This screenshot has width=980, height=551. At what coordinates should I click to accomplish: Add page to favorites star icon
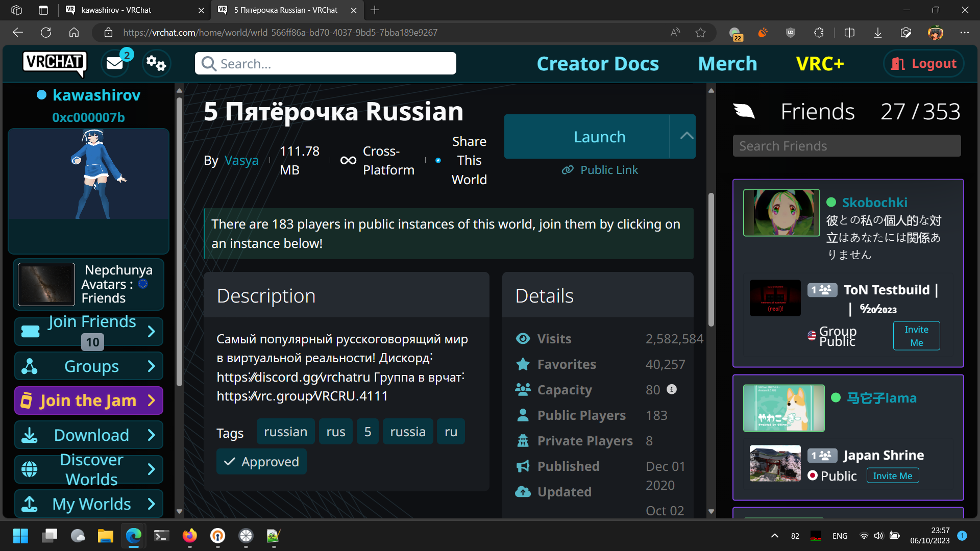[x=700, y=33]
